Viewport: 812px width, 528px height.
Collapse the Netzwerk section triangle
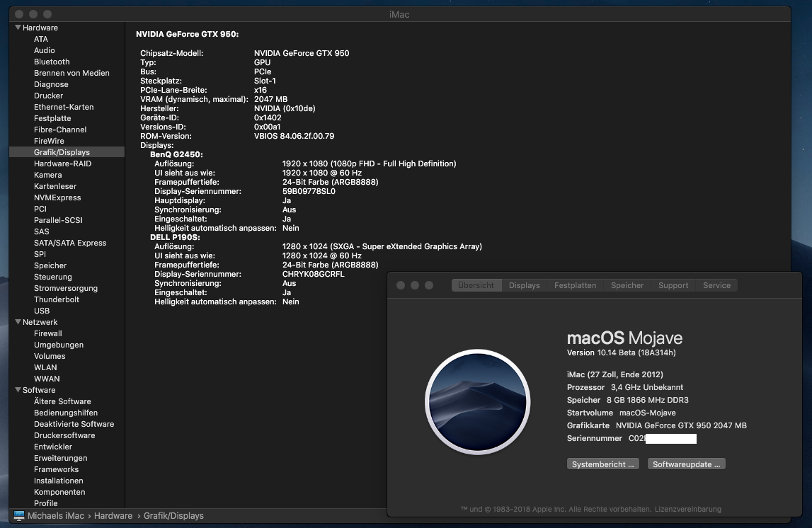18,322
